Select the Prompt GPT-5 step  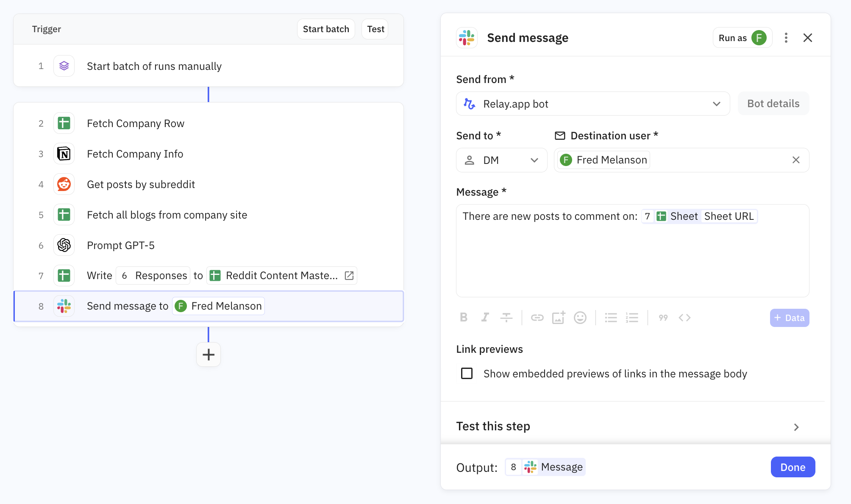point(121,245)
